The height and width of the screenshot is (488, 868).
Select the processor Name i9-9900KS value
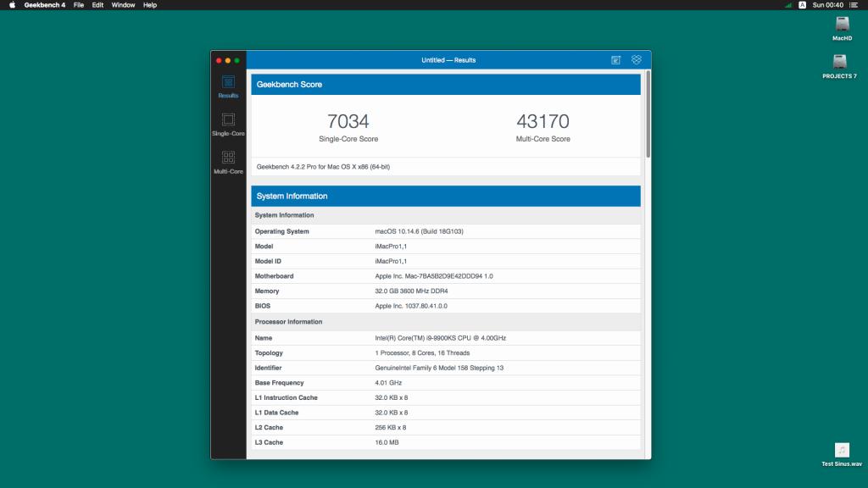click(x=440, y=338)
